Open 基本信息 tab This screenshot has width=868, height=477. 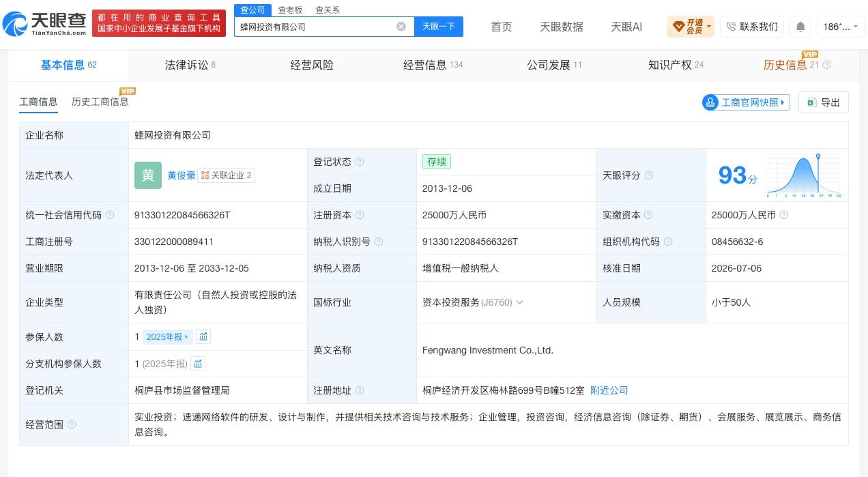[69, 65]
